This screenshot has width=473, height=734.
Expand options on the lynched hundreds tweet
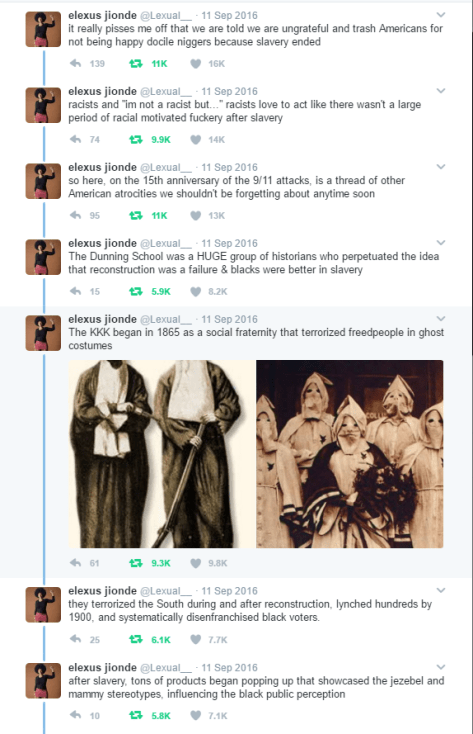(x=441, y=590)
